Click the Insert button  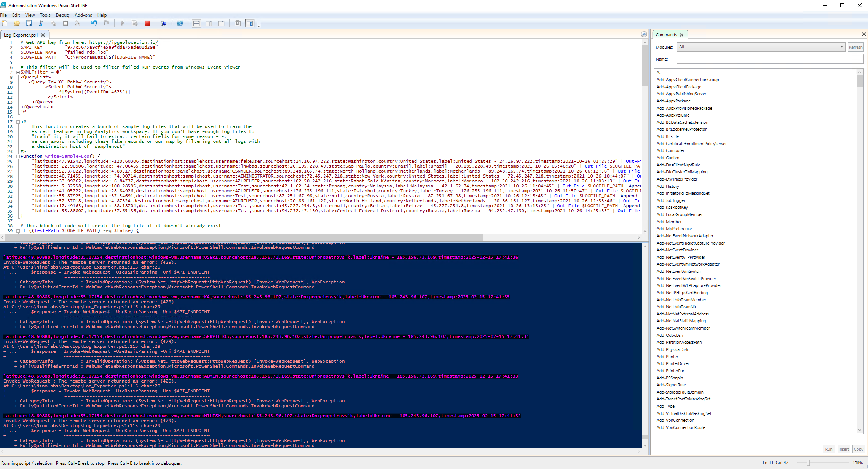coord(843,449)
